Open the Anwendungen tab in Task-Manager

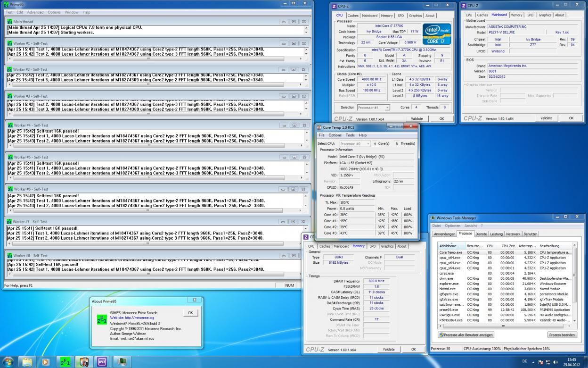[445, 234]
